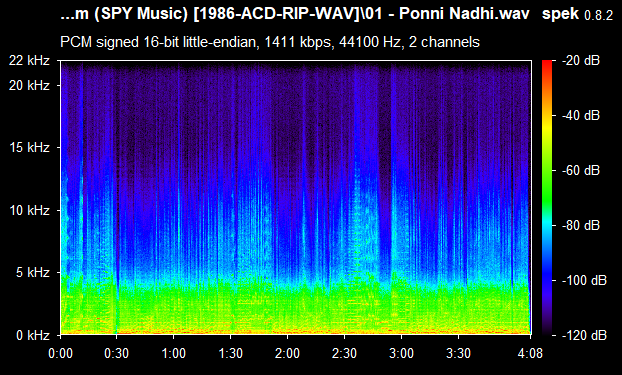Screen dimensions: 622x375
Task: Click the 0 kHz frequency axis label
Action: coord(33,335)
